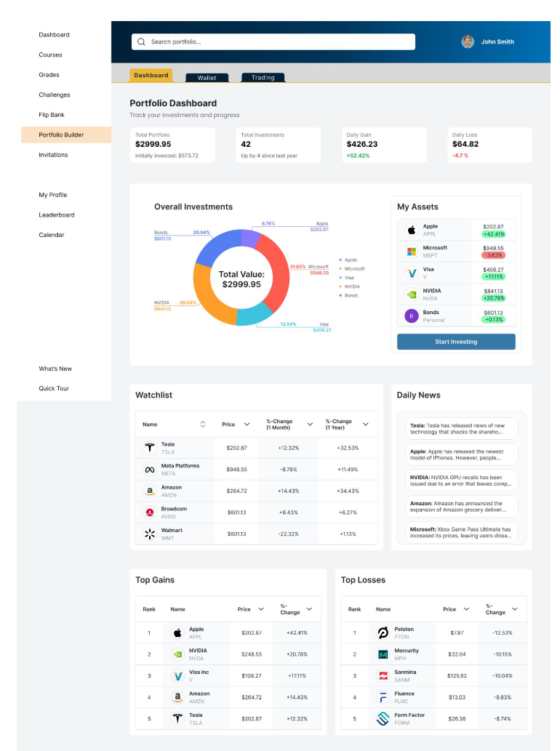This screenshot has height=751, width=560.
Task: Switch to the Wallet tab
Action: coord(207,78)
